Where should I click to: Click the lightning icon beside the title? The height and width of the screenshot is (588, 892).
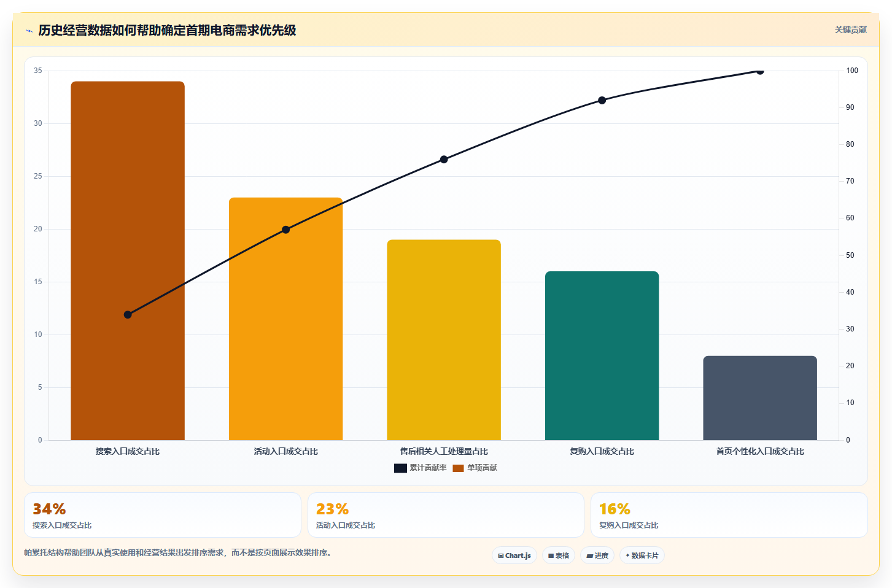pyautogui.click(x=29, y=31)
